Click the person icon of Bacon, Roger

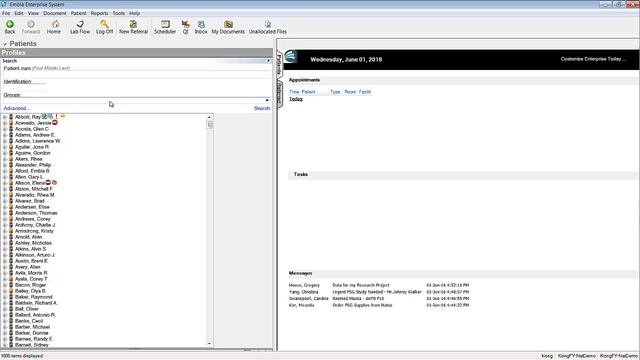point(11,285)
